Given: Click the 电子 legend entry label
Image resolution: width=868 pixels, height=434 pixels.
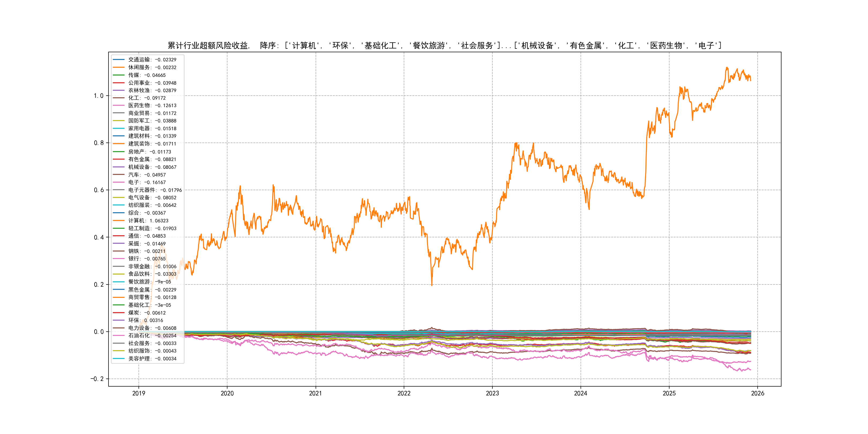Looking at the screenshot, I should 147,182.
